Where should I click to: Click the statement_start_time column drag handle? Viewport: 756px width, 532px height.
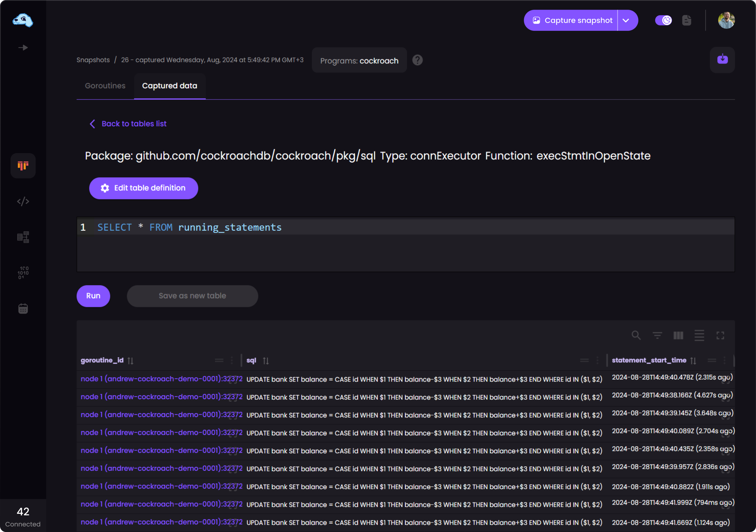click(712, 360)
